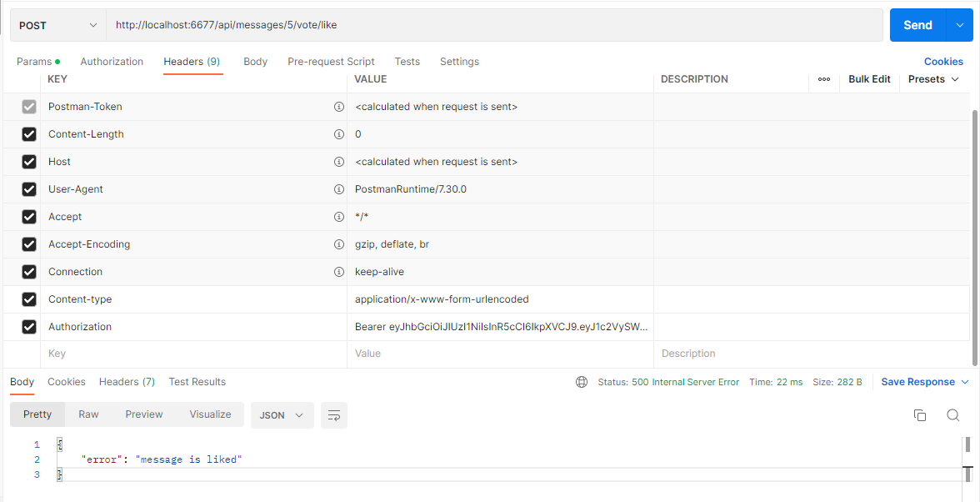Open the POST method dropdown
980x502 pixels.
(58, 25)
